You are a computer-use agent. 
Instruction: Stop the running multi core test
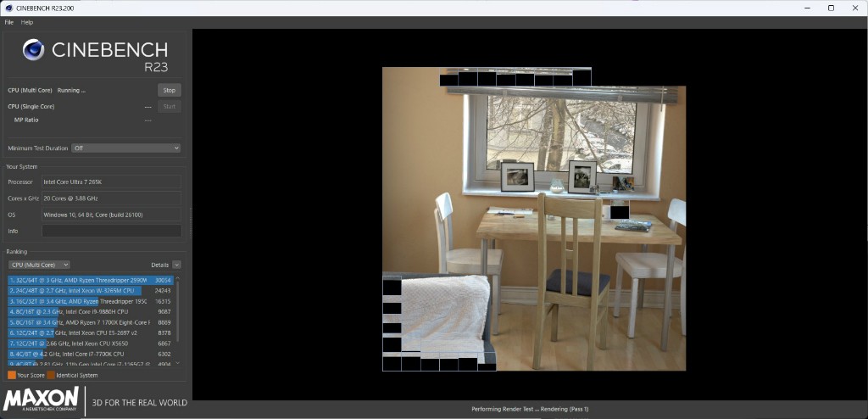(169, 90)
